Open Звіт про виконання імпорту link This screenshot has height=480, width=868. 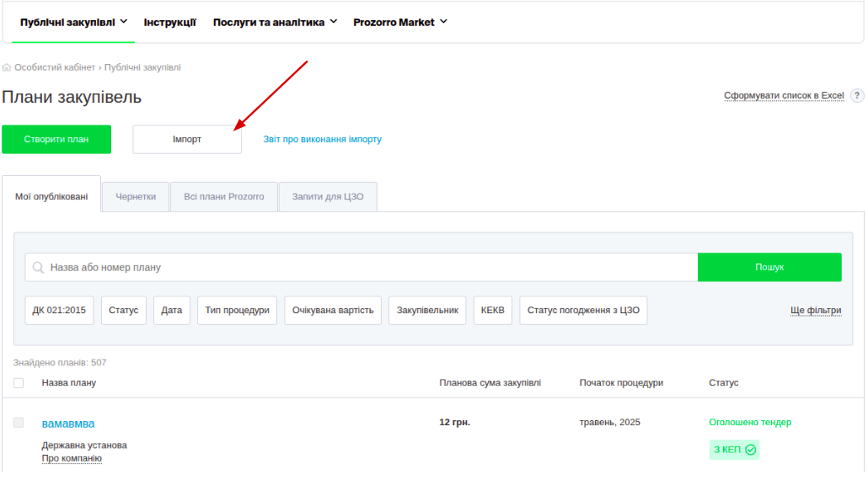[x=322, y=140]
